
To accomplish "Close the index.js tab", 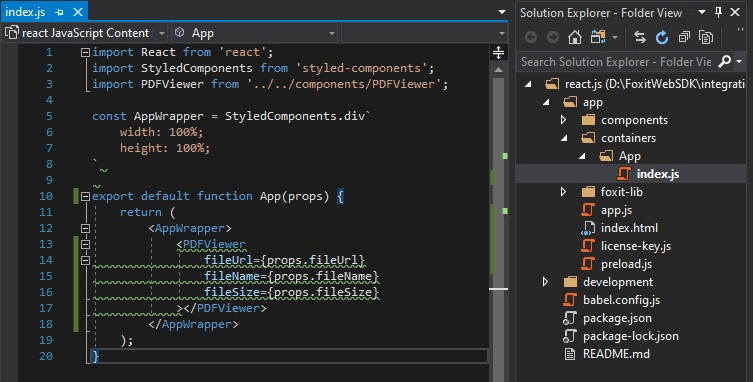I will coord(78,12).
